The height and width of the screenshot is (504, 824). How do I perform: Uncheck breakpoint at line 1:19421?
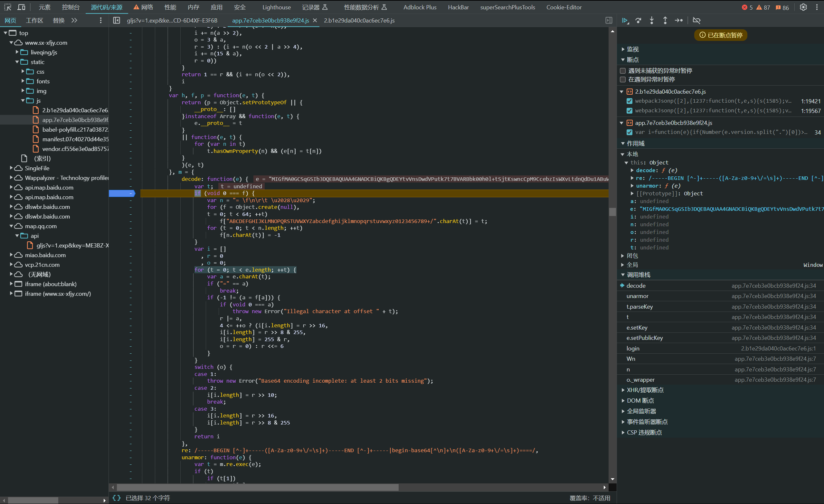630,101
